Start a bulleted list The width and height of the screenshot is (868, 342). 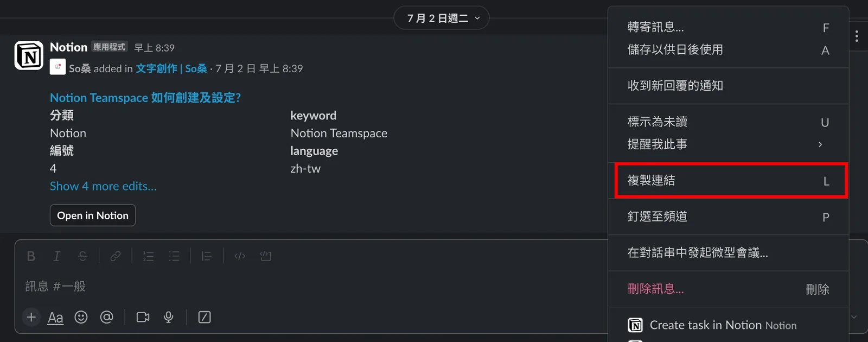(x=174, y=256)
